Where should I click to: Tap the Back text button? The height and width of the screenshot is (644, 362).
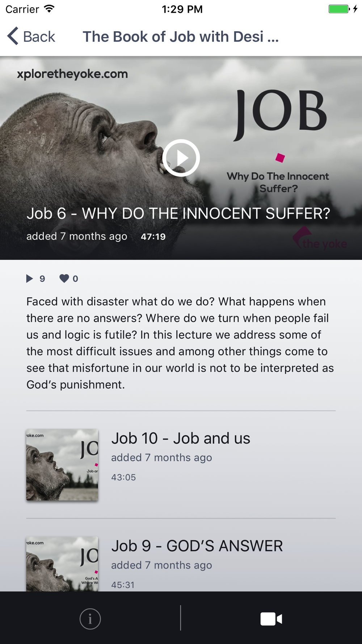click(39, 37)
